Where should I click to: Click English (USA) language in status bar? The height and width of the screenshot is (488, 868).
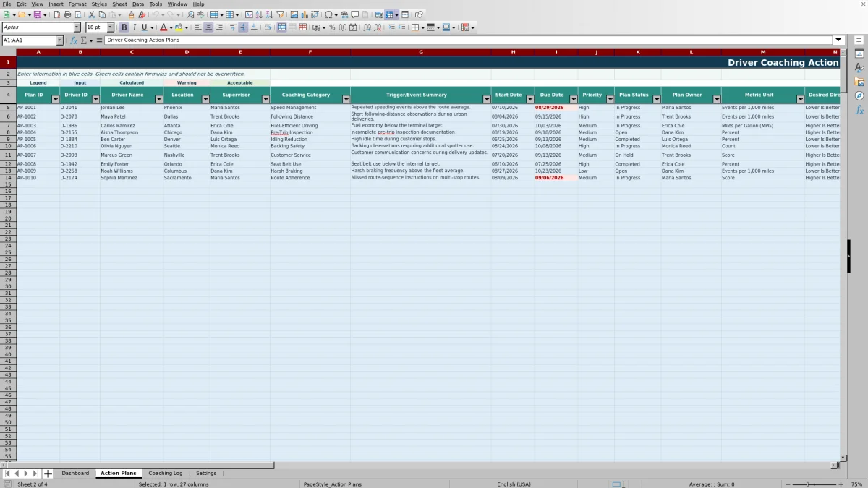tap(514, 484)
